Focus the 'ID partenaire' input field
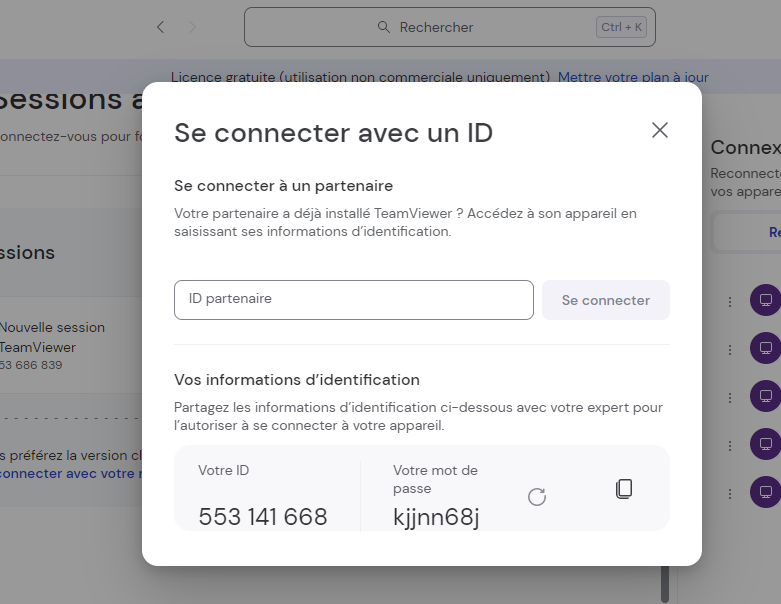This screenshot has height=604, width=781. click(x=353, y=300)
